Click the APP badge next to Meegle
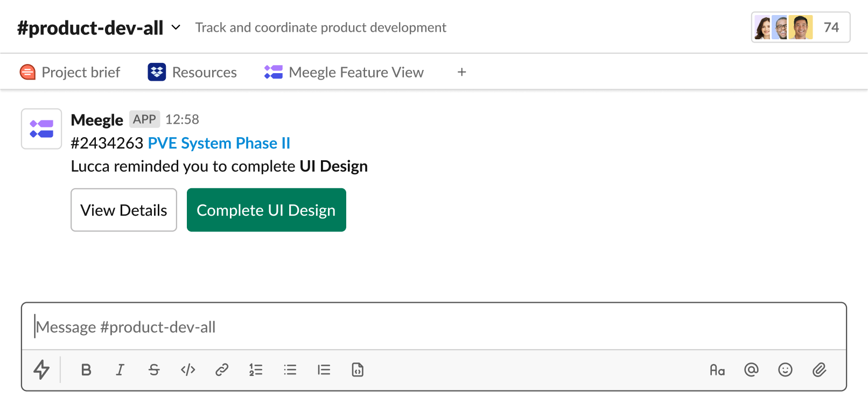The height and width of the screenshot is (412, 868). pyautogui.click(x=144, y=119)
